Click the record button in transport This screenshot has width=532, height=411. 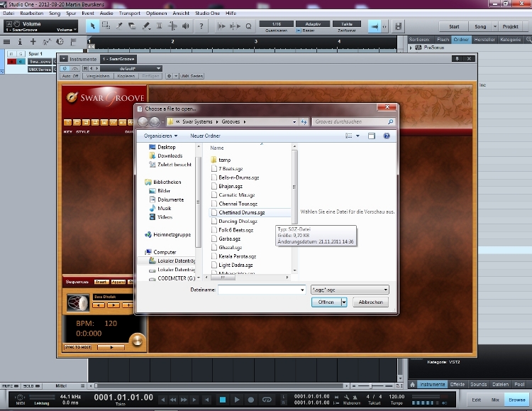pos(250,400)
